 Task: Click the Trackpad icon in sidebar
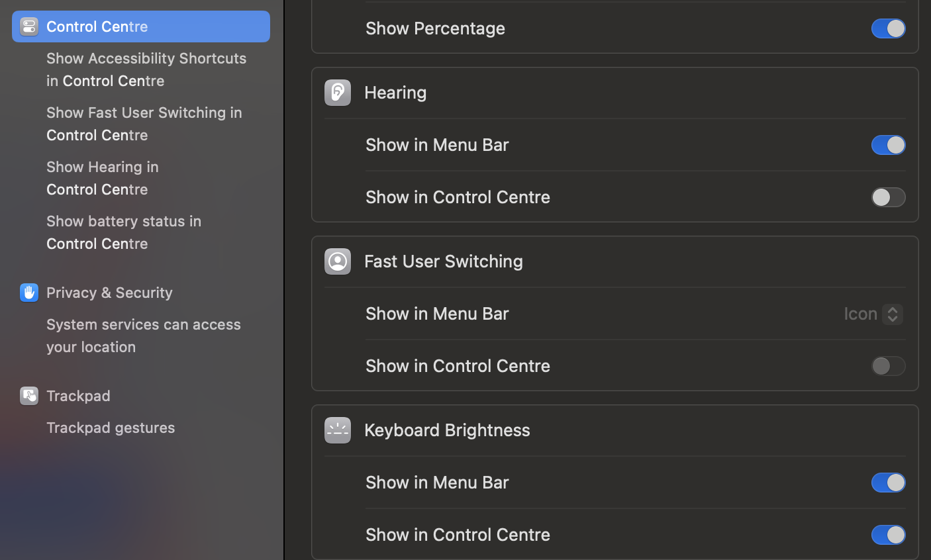(x=29, y=396)
